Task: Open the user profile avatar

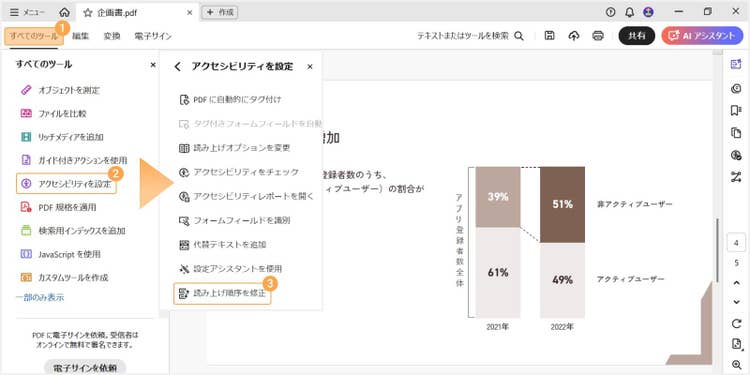Action: pyautogui.click(x=649, y=12)
